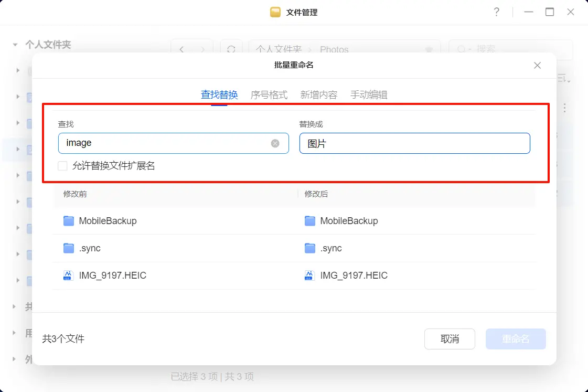Click the 文件管理 app icon in title bar
Screen dimensions: 588x392
tap(275, 12)
